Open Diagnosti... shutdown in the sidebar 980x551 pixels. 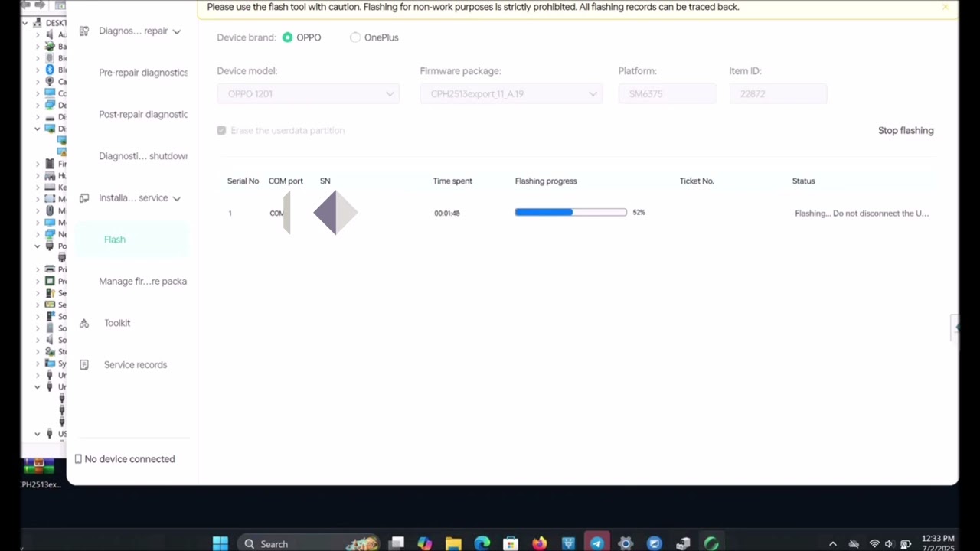pos(142,156)
